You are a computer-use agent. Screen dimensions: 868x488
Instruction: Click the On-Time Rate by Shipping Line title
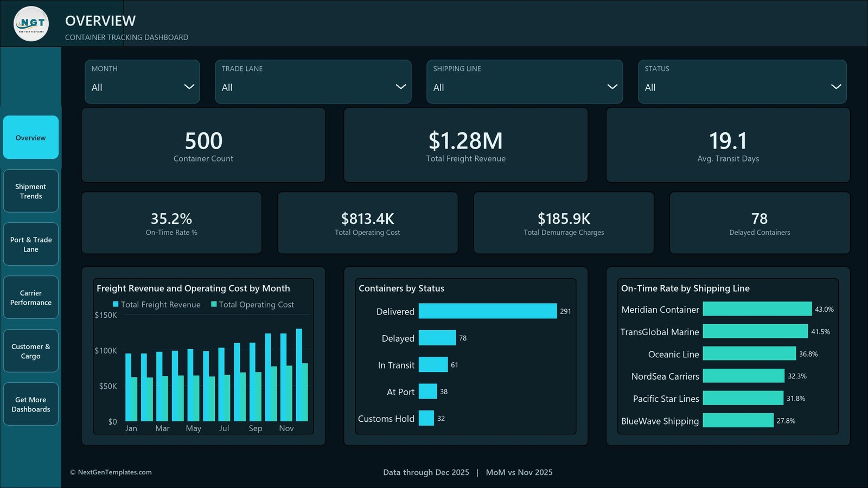pyautogui.click(x=685, y=288)
